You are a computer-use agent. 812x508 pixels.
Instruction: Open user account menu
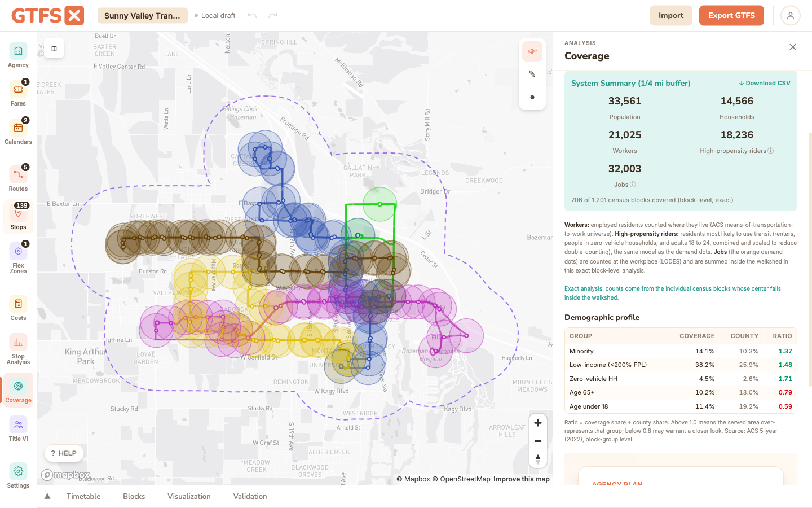coord(791,16)
